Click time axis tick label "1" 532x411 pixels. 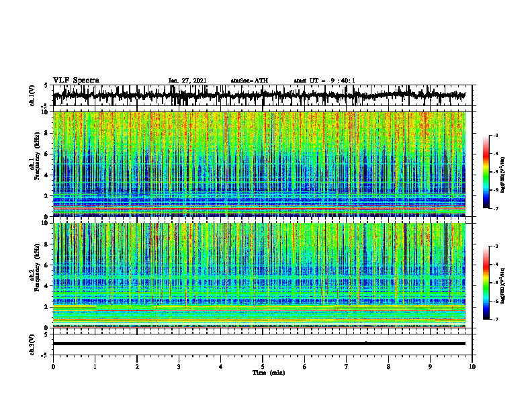click(95, 367)
